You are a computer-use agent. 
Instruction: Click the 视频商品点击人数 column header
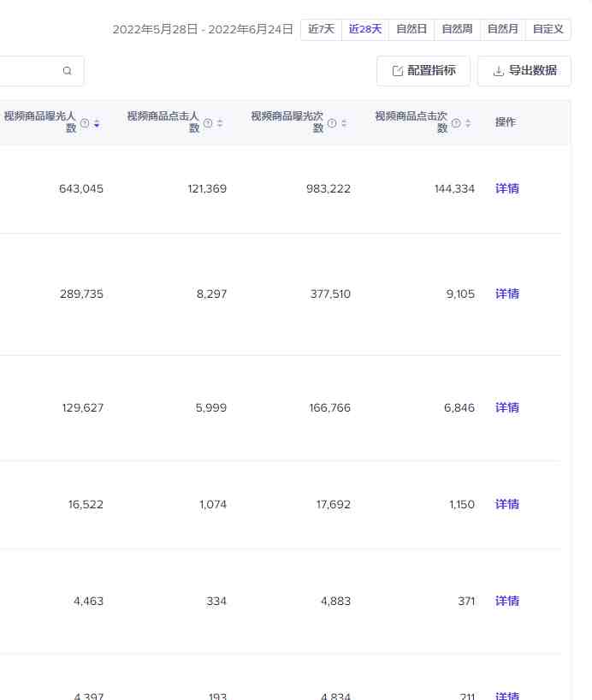tap(163, 122)
